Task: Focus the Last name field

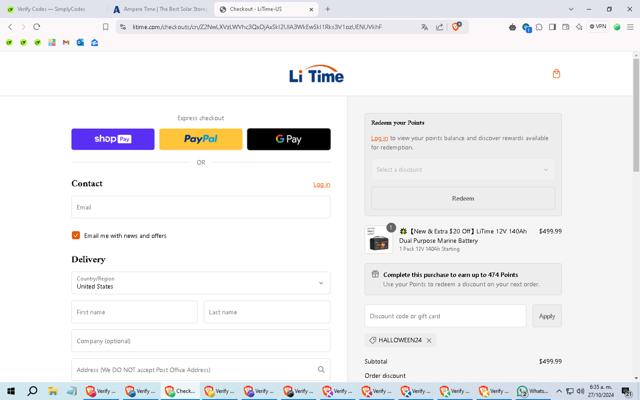Action: pyautogui.click(x=267, y=312)
